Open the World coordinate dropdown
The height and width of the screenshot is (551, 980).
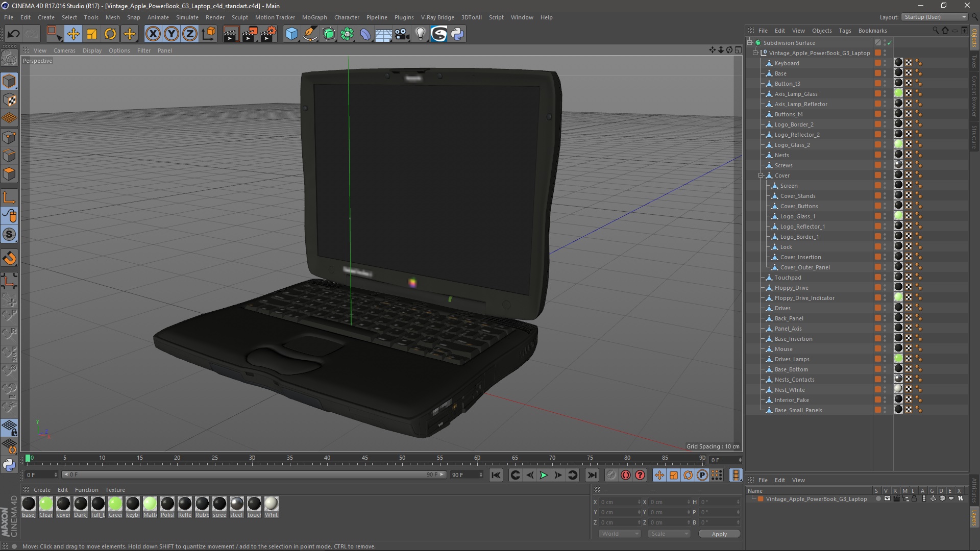point(620,534)
